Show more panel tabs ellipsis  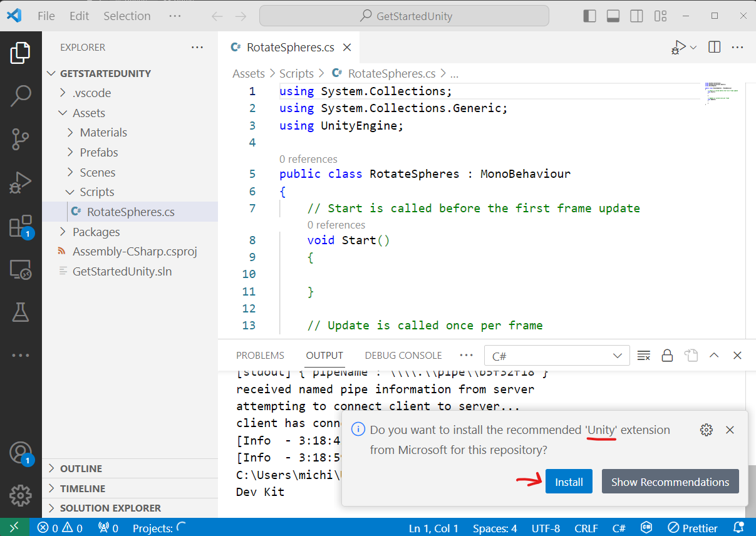click(x=466, y=355)
